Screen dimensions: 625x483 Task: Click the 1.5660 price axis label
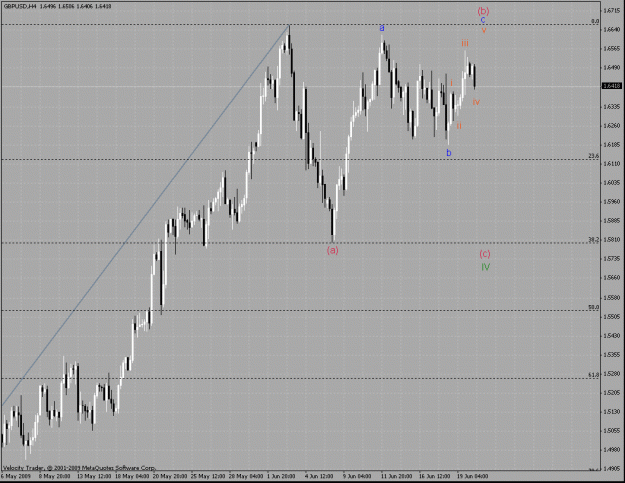(x=612, y=278)
